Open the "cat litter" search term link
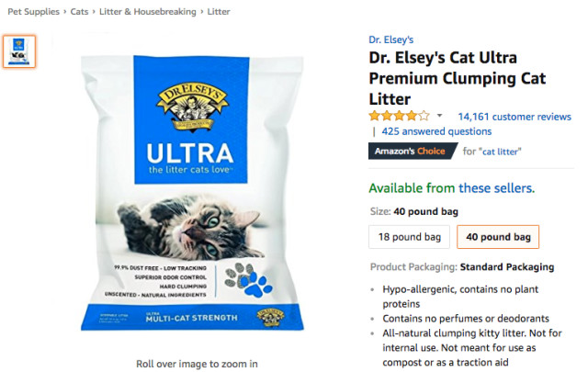This screenshot has width=588, height=372. click(500, 152)
